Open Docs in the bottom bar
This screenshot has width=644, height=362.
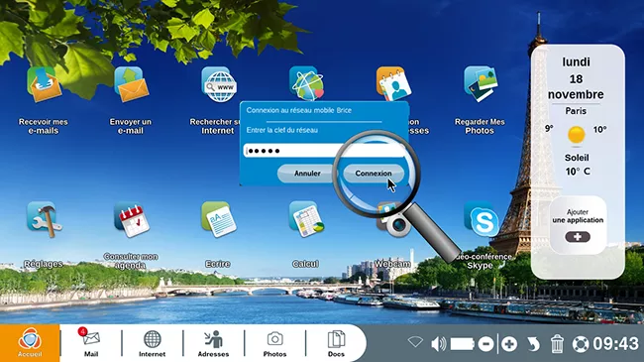(336, 343)
